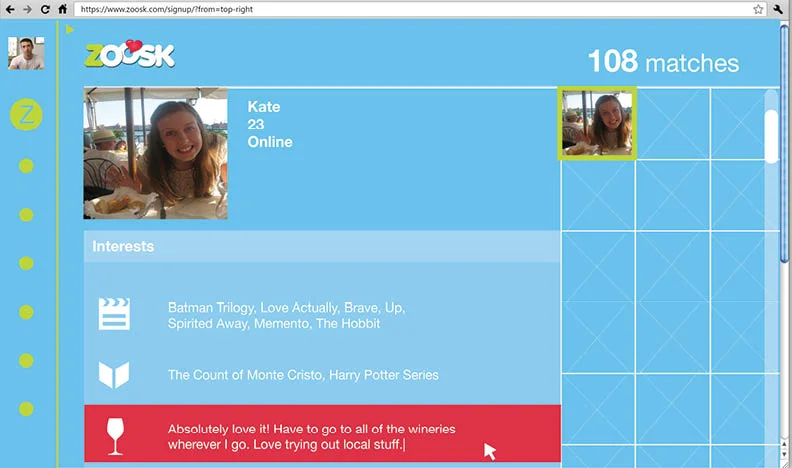792x468 pixels.
Task: Click the browser page scrollbar thumb
Action: 784,144
